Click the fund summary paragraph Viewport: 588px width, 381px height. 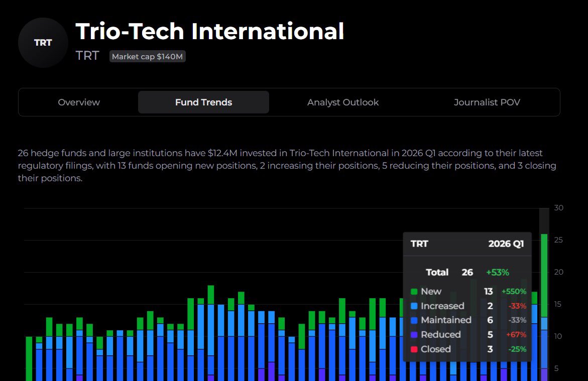click(x=287, y=165)
